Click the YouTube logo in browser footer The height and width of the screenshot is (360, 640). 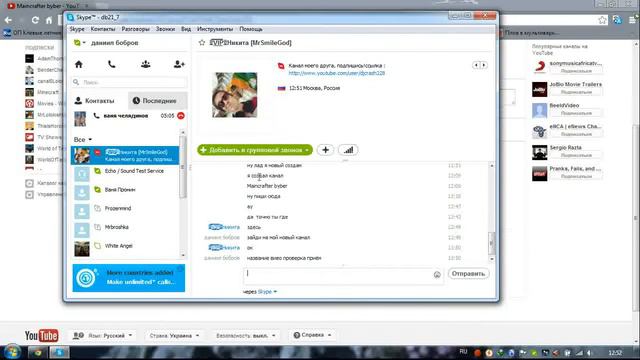coord(41,336)
